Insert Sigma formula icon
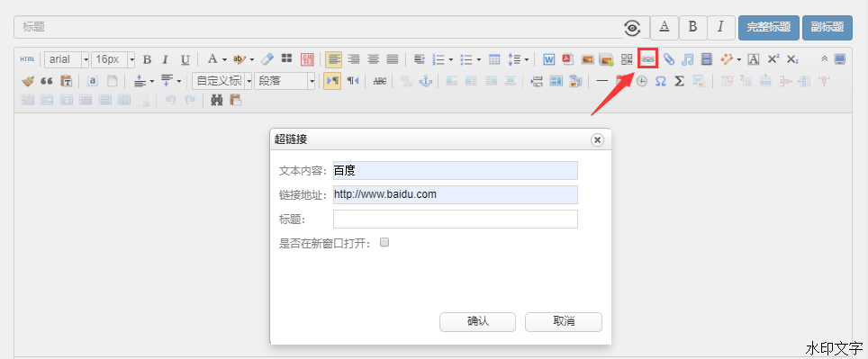Screen dimensions: 868x359 click(679, 81)
